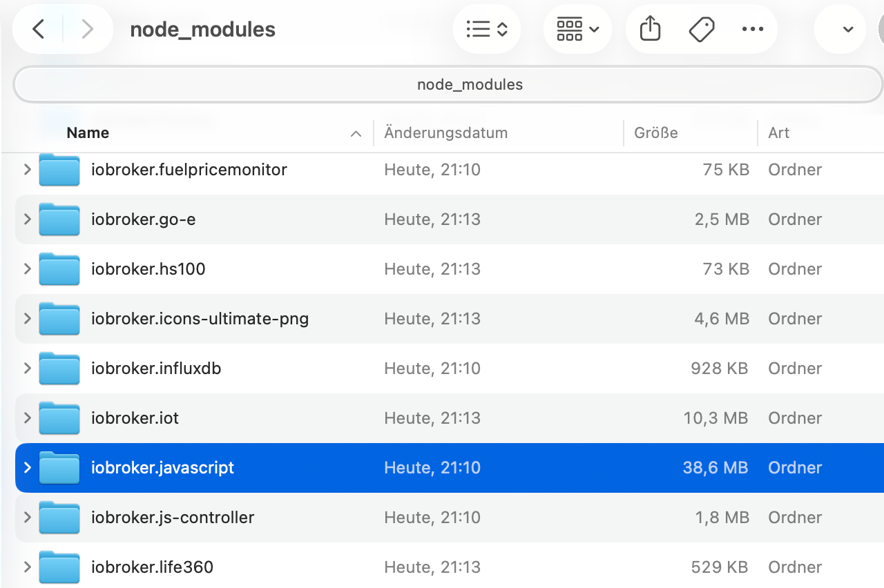Viewport: 884px width, 588px height.
Task: Click the iobroker.javascript folder icon
Action: tap(59, 467)
